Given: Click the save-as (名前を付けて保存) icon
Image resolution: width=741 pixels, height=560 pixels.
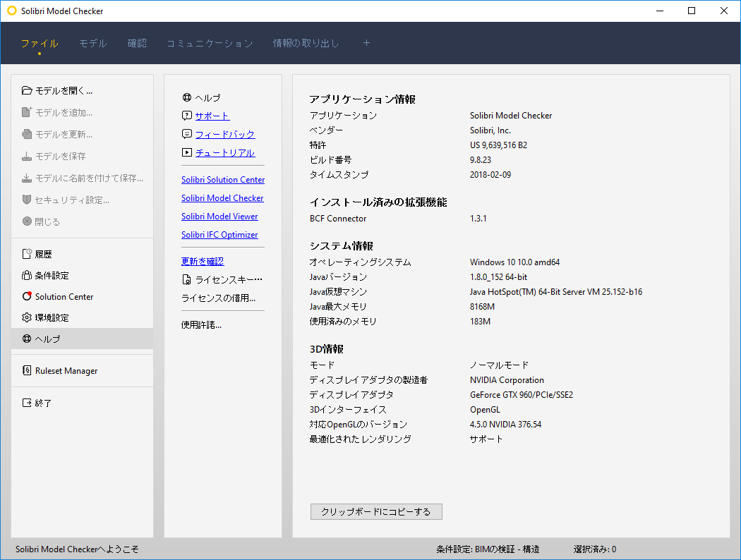Looking at the screenshot, I should (27, 178).
